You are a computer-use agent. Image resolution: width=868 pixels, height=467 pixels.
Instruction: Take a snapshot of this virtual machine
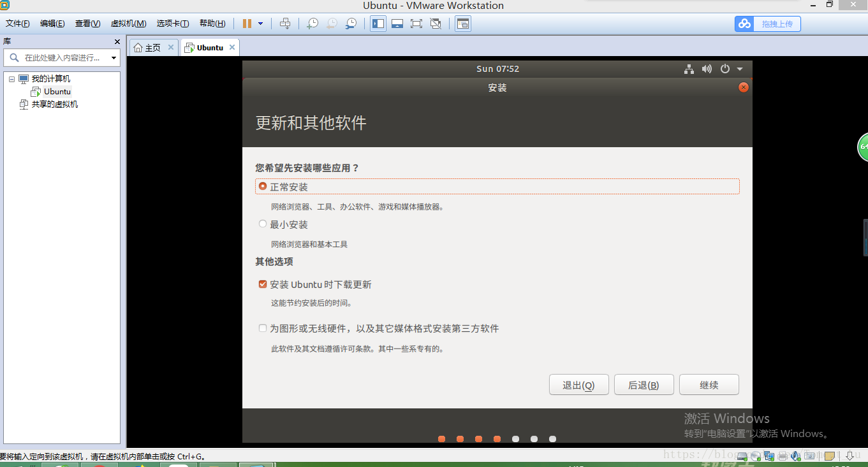click(313, 24)
